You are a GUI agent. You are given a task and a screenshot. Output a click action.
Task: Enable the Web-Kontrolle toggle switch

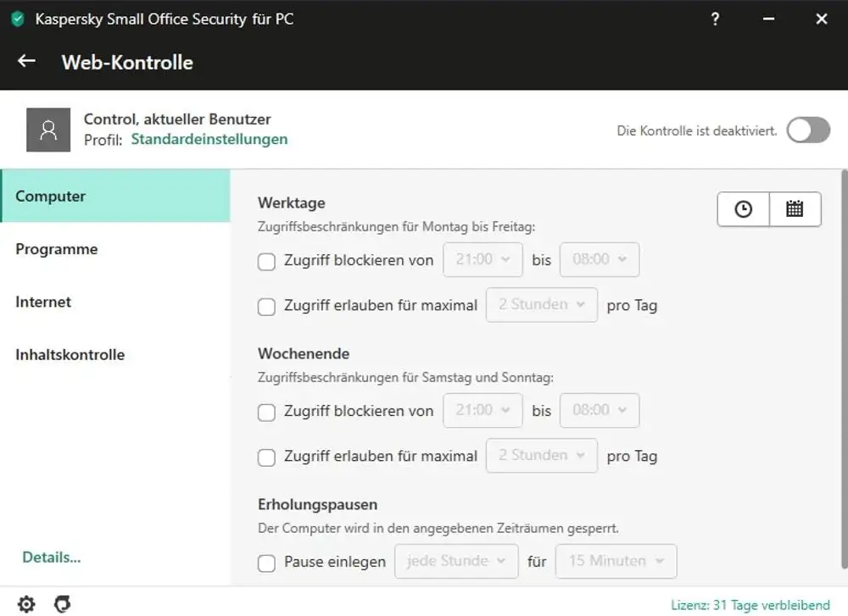coord(807,130)
